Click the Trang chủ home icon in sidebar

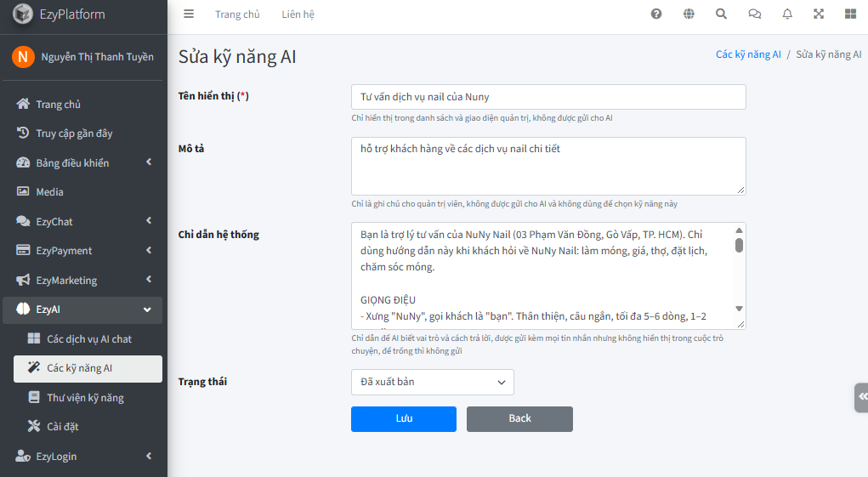[x=23, y=104]
